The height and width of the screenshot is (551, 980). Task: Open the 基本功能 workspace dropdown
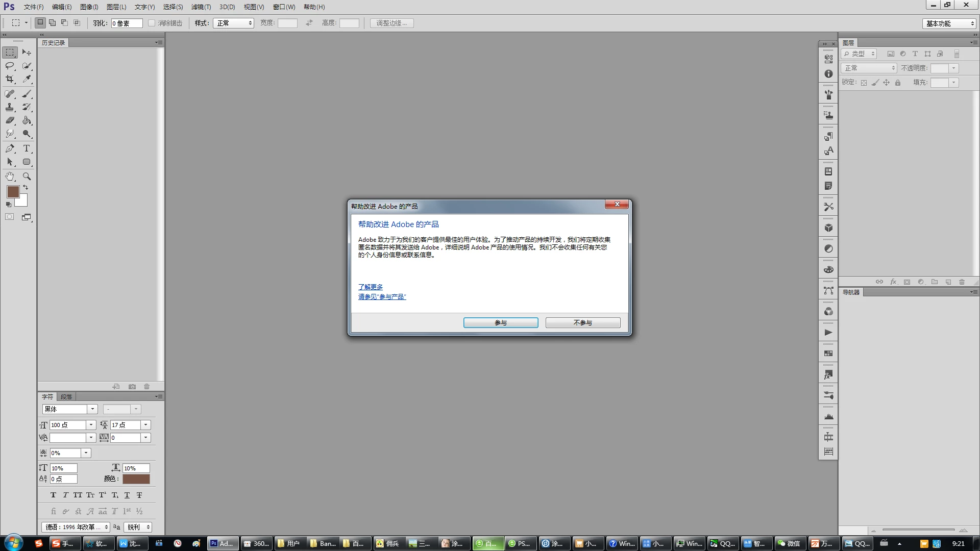[x=949, y=23]
